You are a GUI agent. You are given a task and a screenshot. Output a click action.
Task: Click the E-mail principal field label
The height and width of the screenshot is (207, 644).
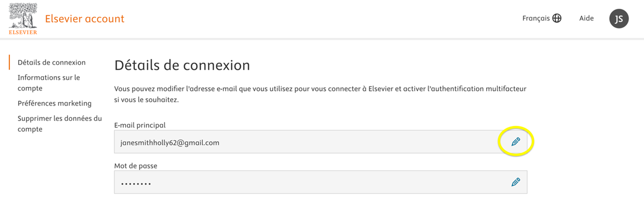140,125
